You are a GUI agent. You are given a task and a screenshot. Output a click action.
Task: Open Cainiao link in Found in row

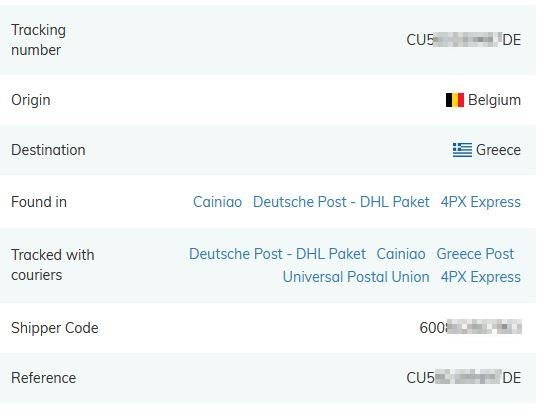coord(218,202)
